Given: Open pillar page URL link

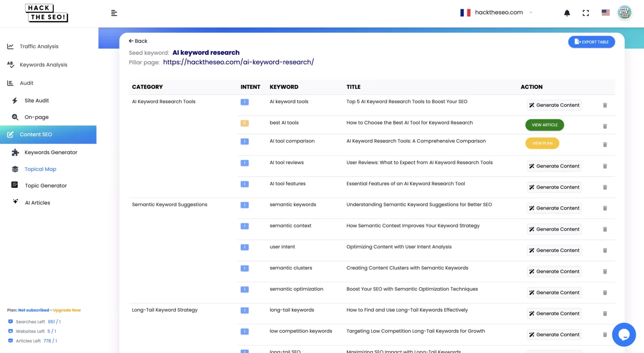Looking at the screenshot, I should (239, 62).
